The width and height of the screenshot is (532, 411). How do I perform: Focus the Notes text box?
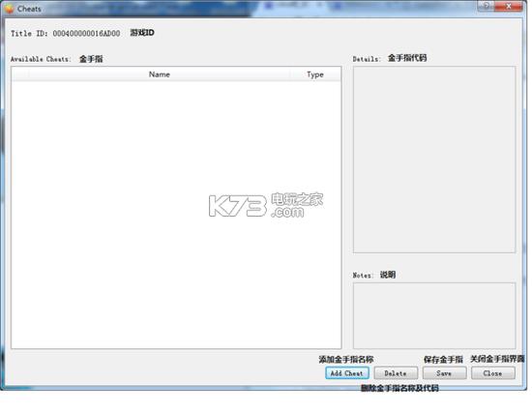click(x=434, y=315)
